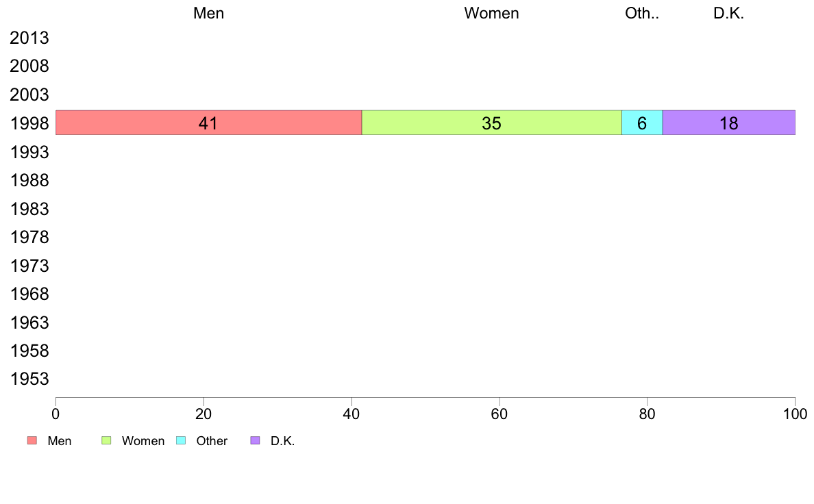
Task: Click the 1973 year label
Action: (29, 266)
